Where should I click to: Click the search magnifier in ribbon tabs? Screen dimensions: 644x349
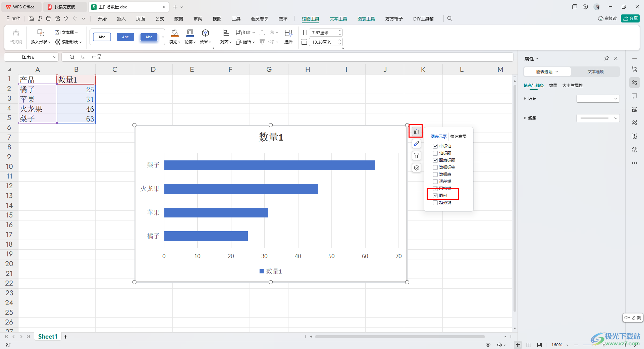[x=450, y=19]
